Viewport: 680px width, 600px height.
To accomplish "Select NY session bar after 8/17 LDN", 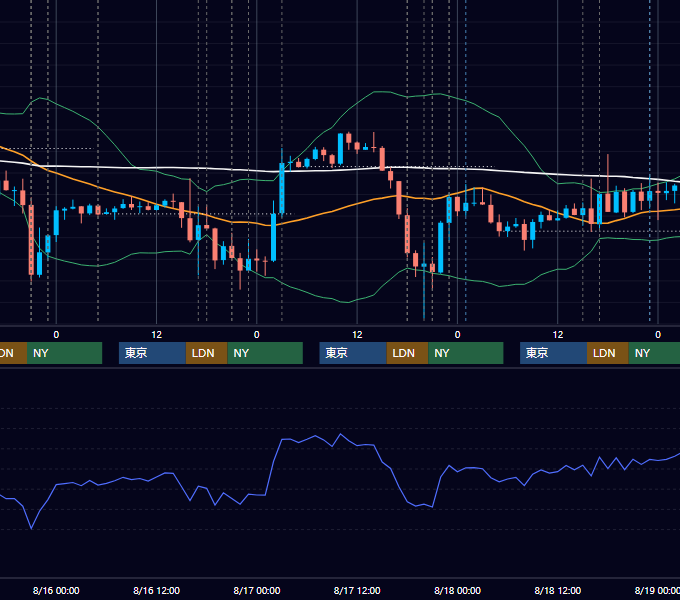I will (x=466, y=353).
